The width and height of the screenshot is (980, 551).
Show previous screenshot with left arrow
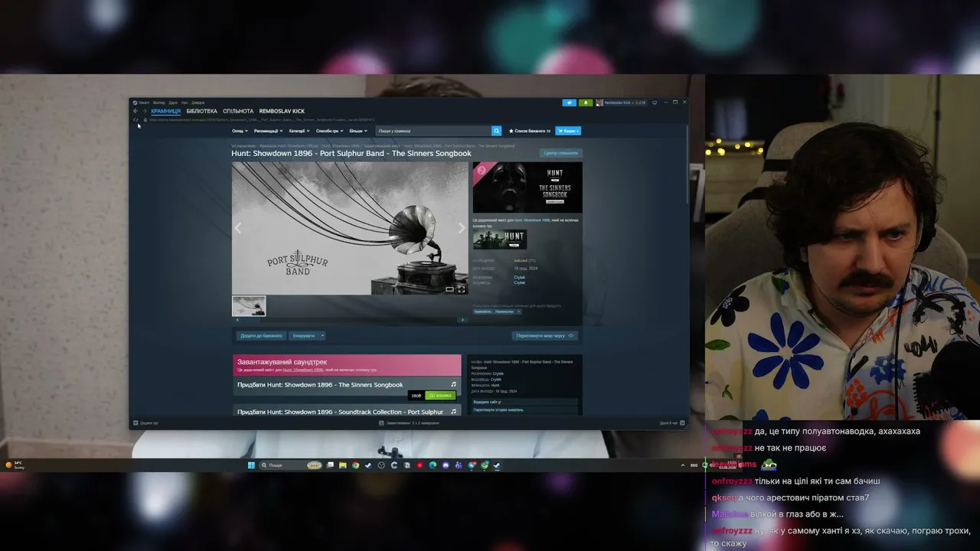pos(238,228)
